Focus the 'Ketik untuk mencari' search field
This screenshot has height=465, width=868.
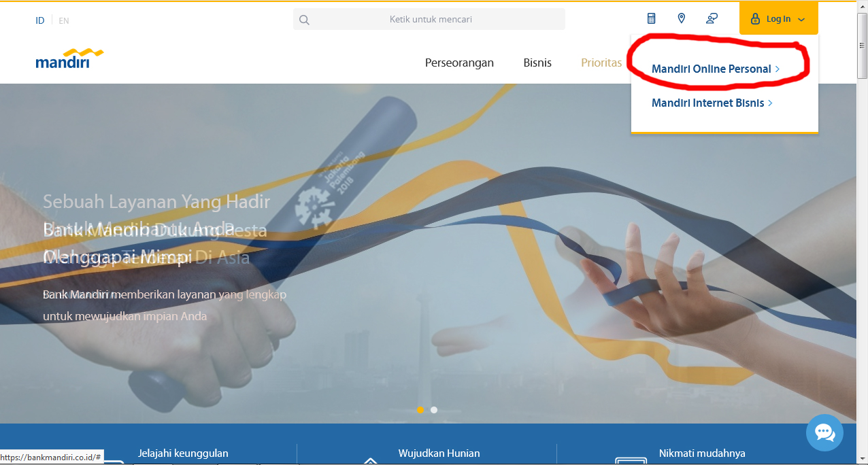[x=429, y=19]
